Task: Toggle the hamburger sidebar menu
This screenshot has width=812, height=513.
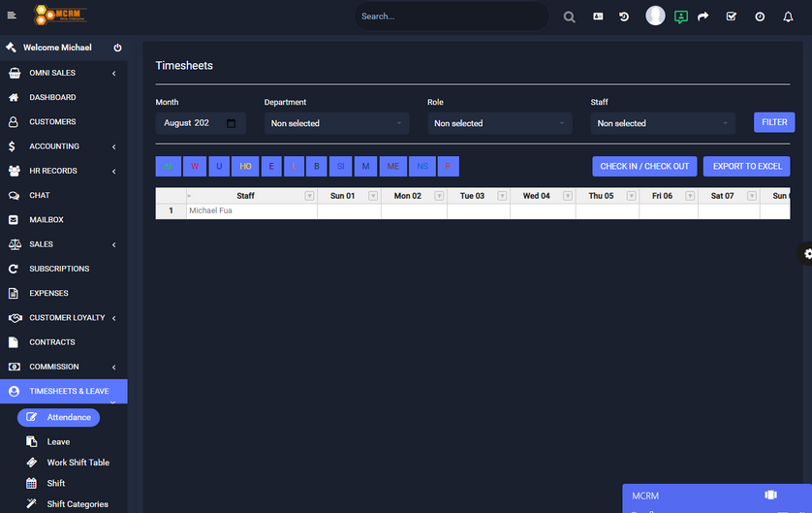Action: pyautogui.click(x=12, y=16)
